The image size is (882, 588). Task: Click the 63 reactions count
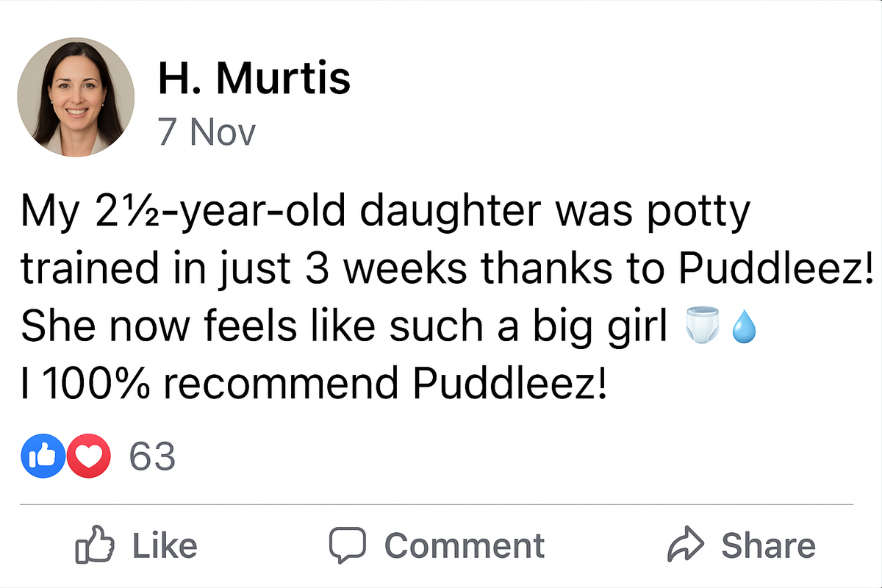[x=153, y=456]
